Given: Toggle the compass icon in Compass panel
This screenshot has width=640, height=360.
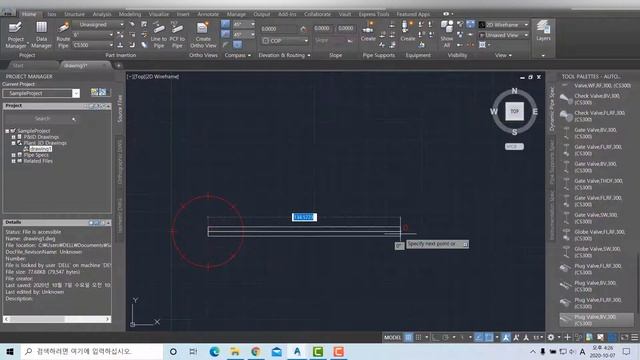Looking at the screenshot, I should pyautogui.click(x=238, y=44).
